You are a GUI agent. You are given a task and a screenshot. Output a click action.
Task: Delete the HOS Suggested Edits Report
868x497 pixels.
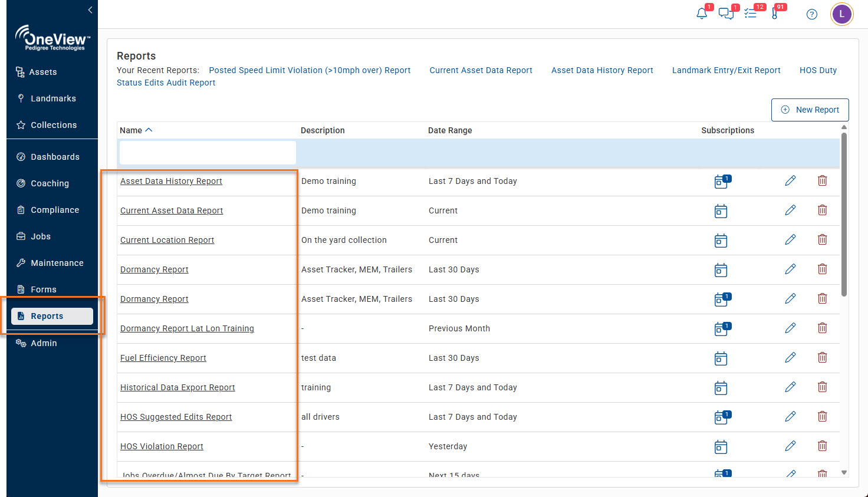tap(822, 416)
